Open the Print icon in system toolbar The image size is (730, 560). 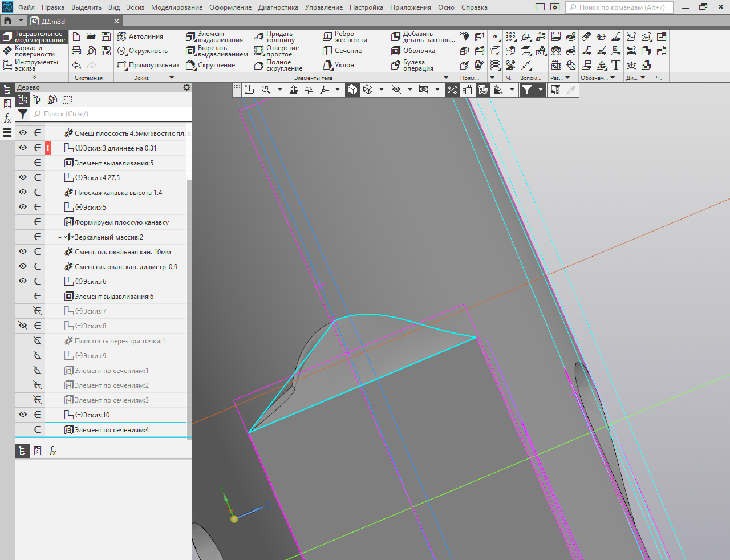tap(76, 51)
